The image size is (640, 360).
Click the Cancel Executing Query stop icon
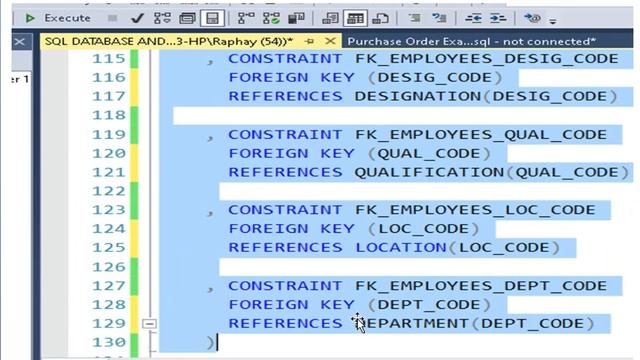pos(113,18)
